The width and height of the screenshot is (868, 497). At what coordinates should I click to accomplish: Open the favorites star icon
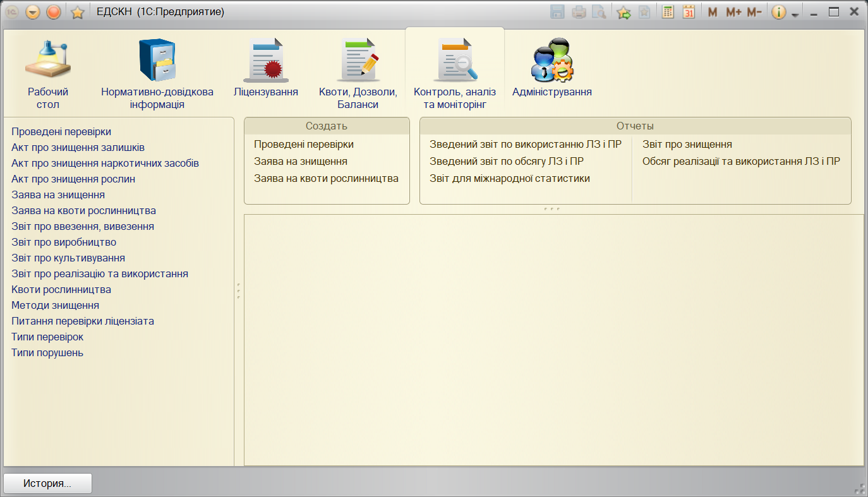pyautogui.click(x=78, y=12)
